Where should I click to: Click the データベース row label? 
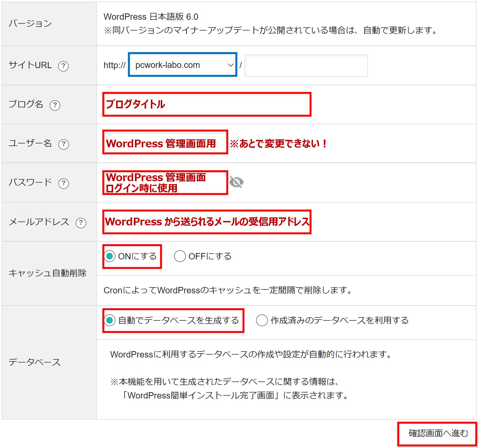click(34, 362)
